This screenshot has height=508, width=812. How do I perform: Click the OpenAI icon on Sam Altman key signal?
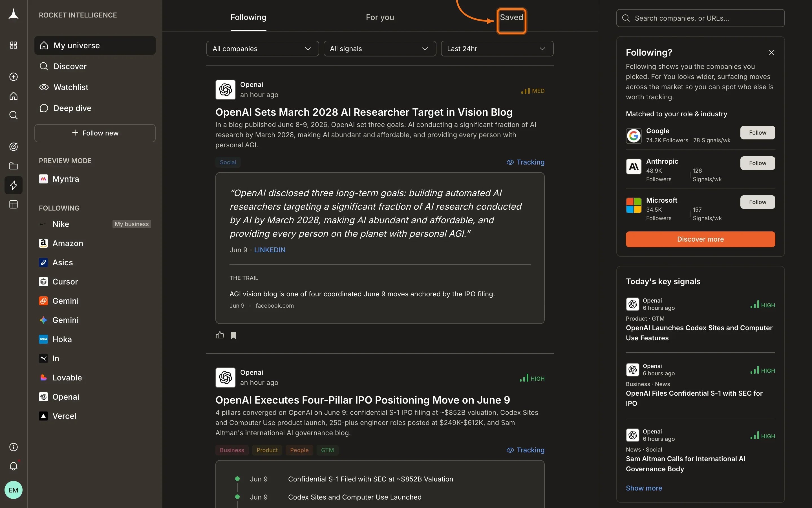tap(632, 435)
